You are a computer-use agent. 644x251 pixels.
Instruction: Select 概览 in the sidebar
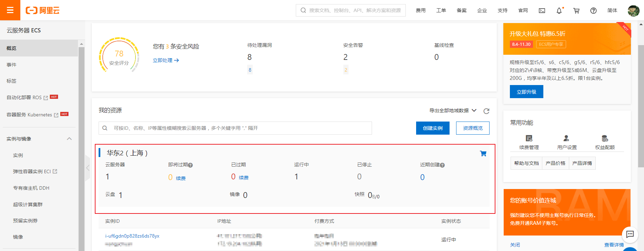coord(39,48)
